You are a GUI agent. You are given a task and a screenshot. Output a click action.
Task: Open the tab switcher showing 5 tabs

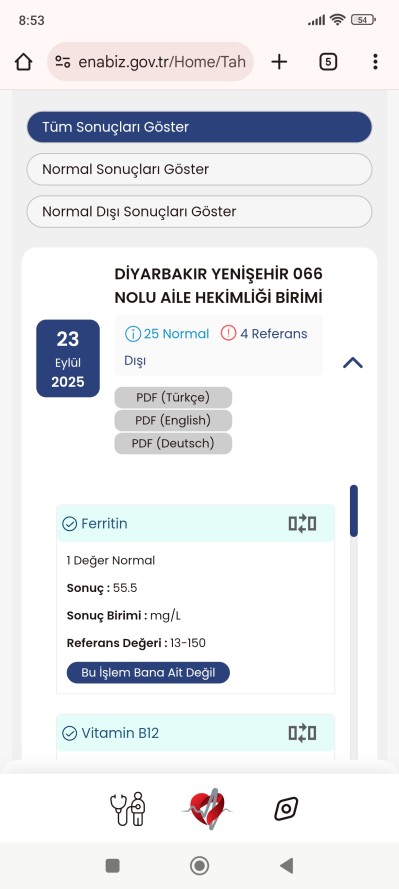click(328, 62)
